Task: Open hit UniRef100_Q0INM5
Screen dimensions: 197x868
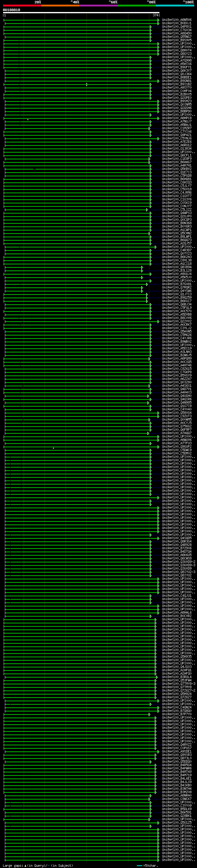Action: pyautogui.click(x=177, y=104)
